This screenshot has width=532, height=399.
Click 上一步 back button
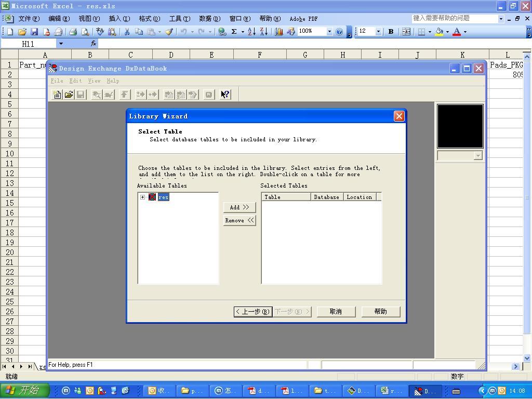coord(253,312)
